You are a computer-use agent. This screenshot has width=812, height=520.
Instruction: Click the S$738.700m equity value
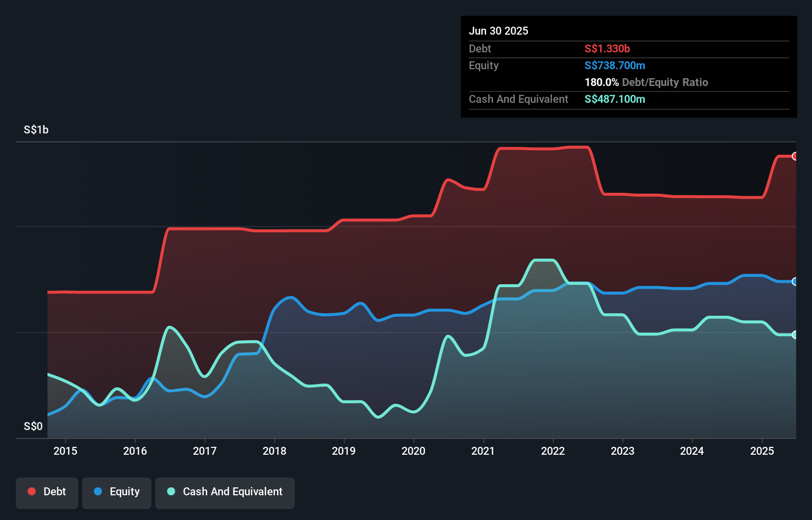[x=615, y=65]
